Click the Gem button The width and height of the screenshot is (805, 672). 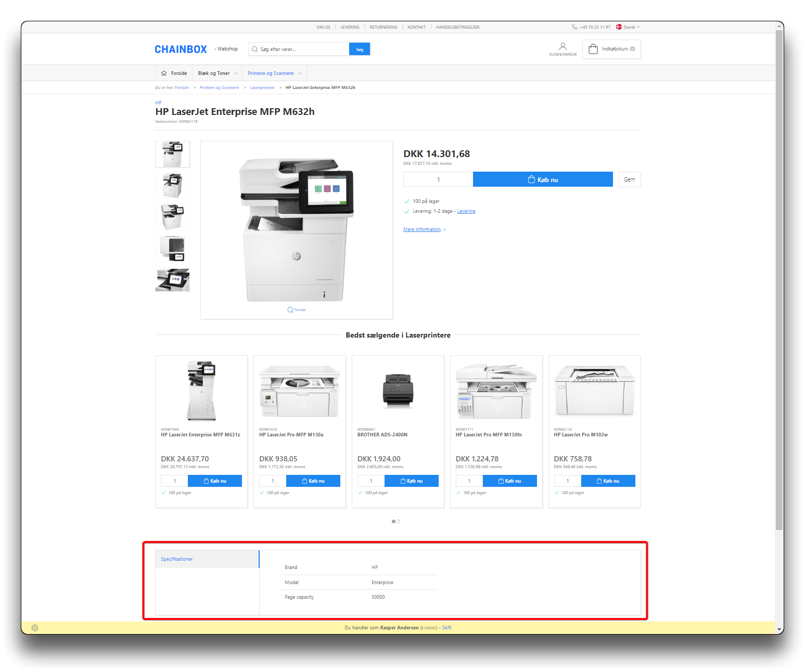629,179
